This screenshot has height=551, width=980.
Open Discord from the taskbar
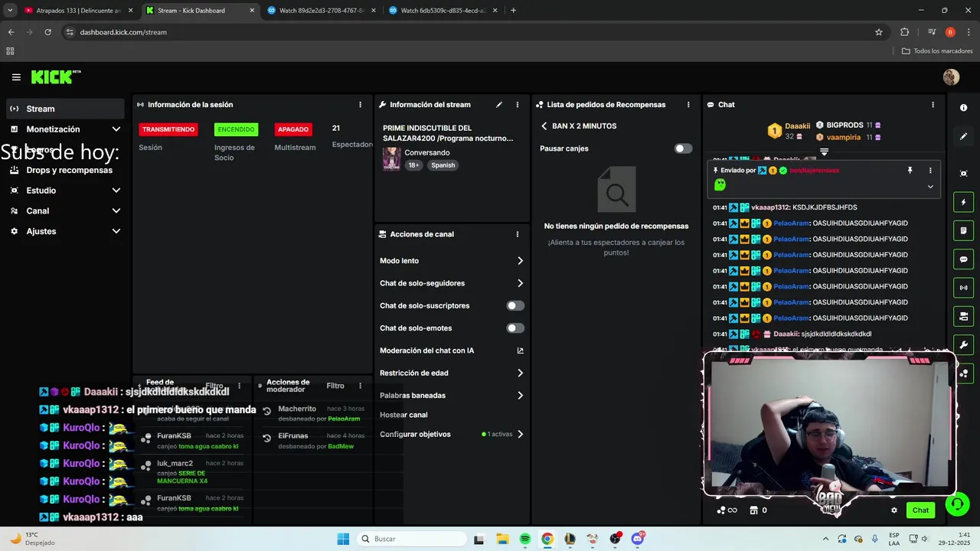[638, 539]
